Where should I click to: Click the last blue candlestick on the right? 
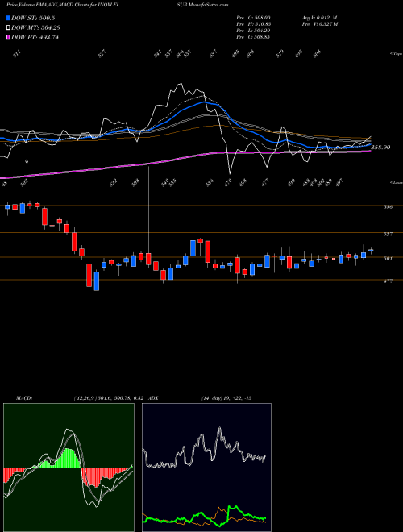[x=371, y=251]
